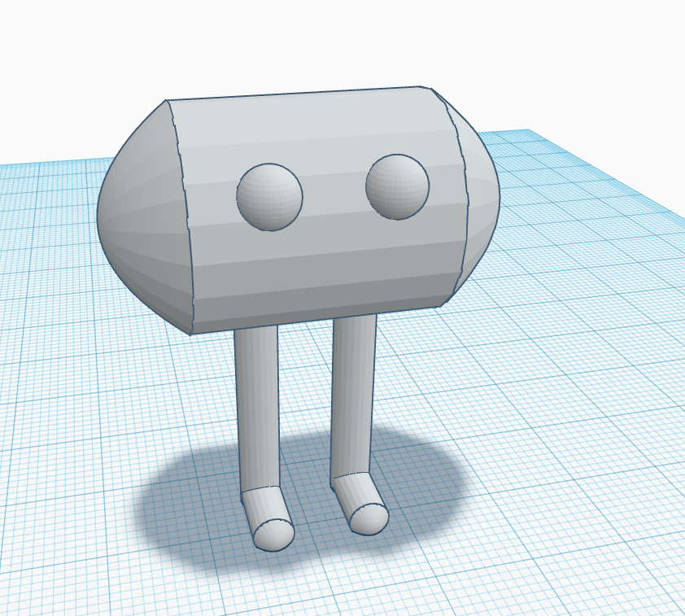Select the left foot of the robot
685x616 pixels.
pos(268,518)
